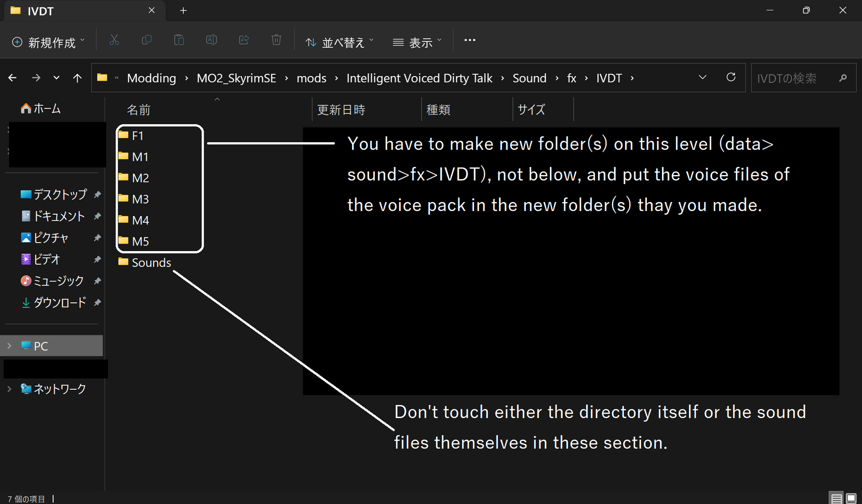Open ピクチャ in quick access
This screenshot has height=504, width=862.
tap(45, 238)
